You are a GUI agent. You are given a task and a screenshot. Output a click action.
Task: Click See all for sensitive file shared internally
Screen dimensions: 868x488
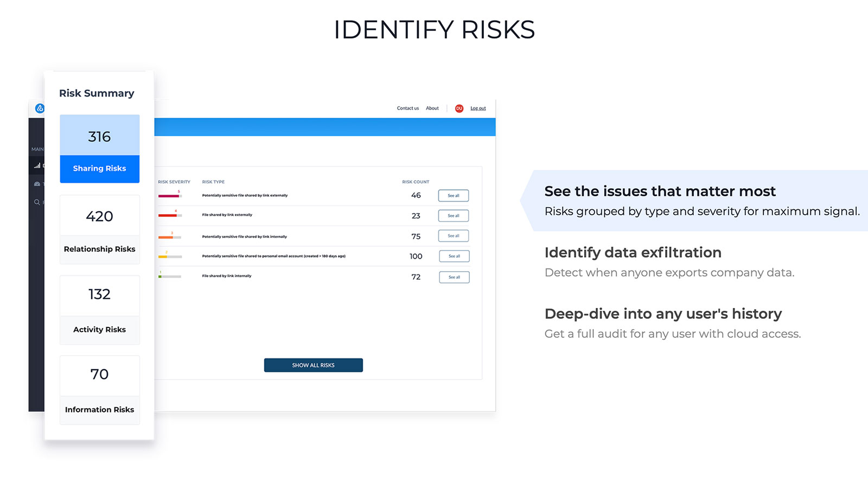[x=454, y=236]
